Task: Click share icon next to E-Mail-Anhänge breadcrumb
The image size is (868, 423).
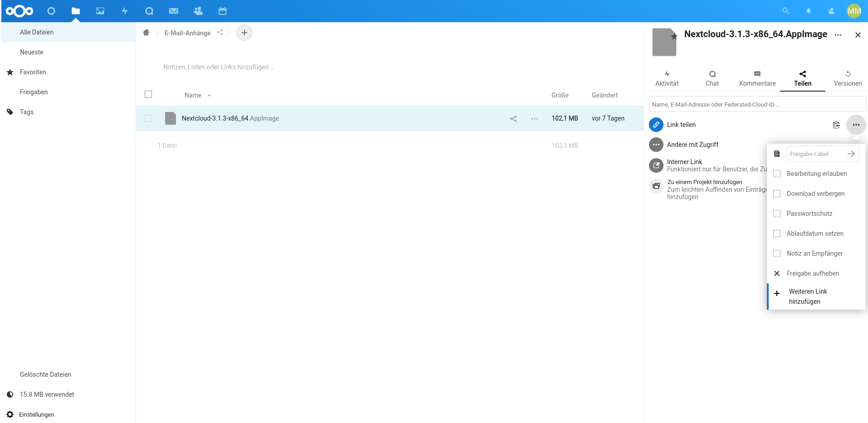Action: [x=220, y=32]
